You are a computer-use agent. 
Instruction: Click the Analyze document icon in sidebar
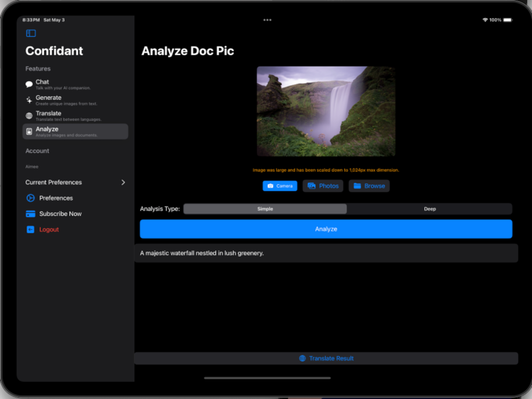pyautogui.click(x=29, y=131)
